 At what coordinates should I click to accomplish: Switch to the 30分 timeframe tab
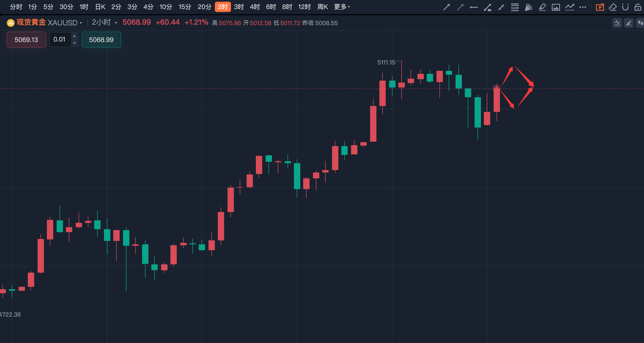[66, 7]
